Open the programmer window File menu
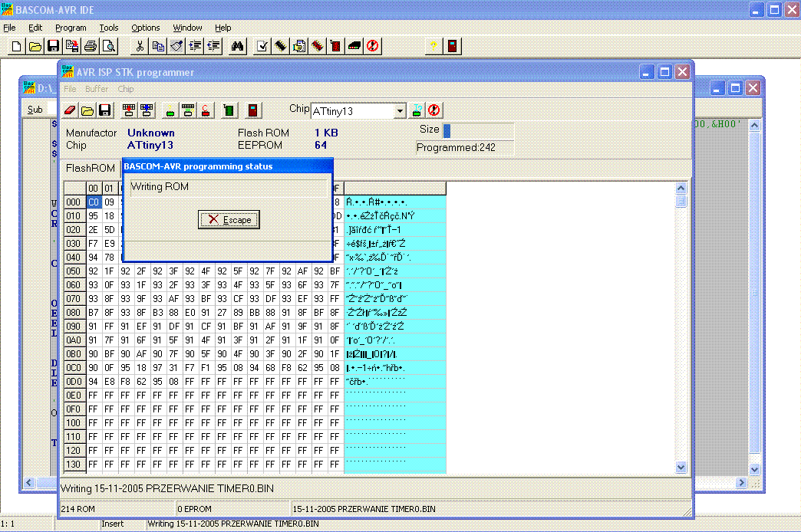 coord(70,89)
